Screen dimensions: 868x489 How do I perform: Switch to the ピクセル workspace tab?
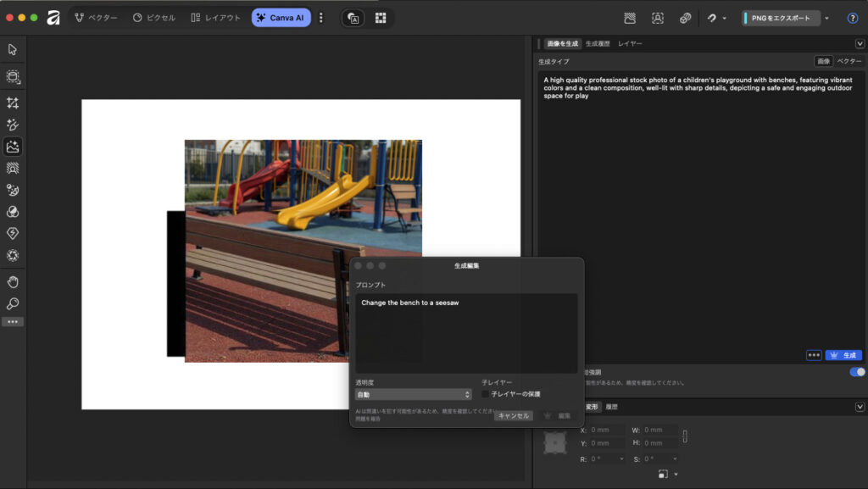click(x=154, y=18)
